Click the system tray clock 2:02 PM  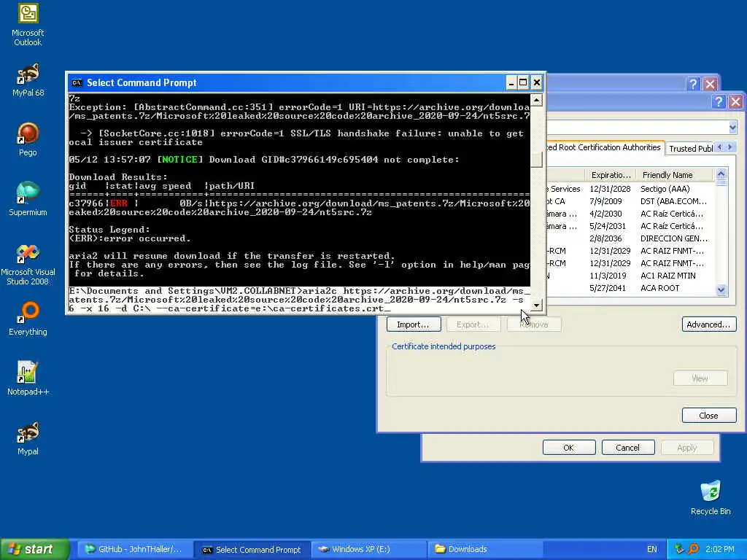[x=720, y=549]
